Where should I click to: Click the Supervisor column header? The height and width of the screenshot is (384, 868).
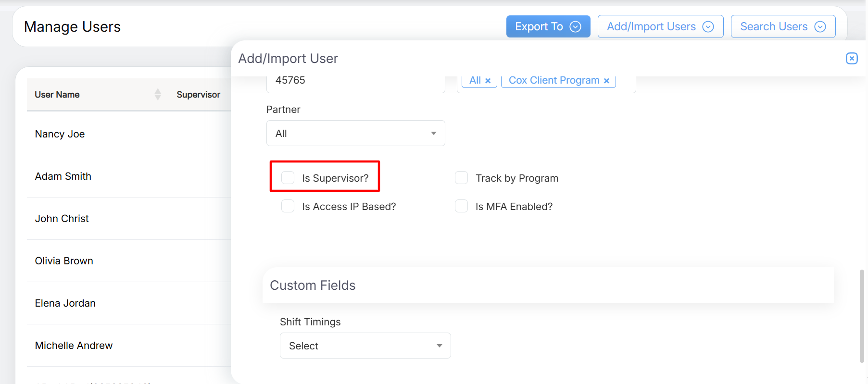198,95
